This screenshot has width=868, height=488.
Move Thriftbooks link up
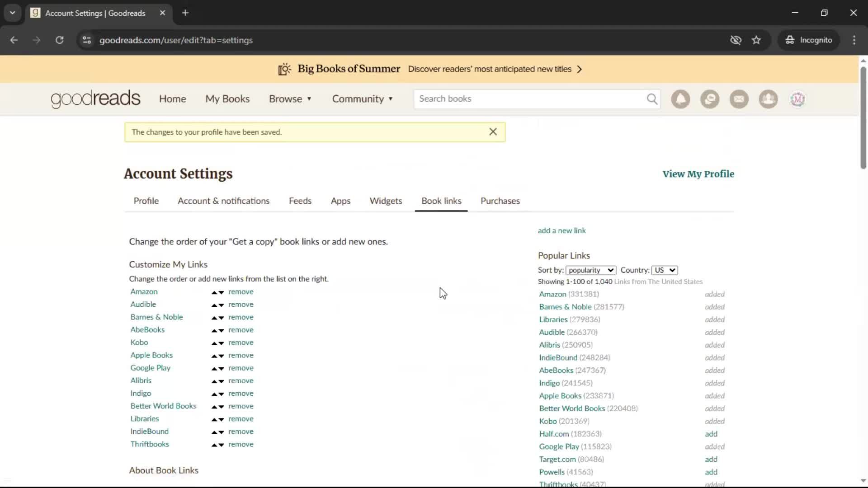click(x=214, y=445)
